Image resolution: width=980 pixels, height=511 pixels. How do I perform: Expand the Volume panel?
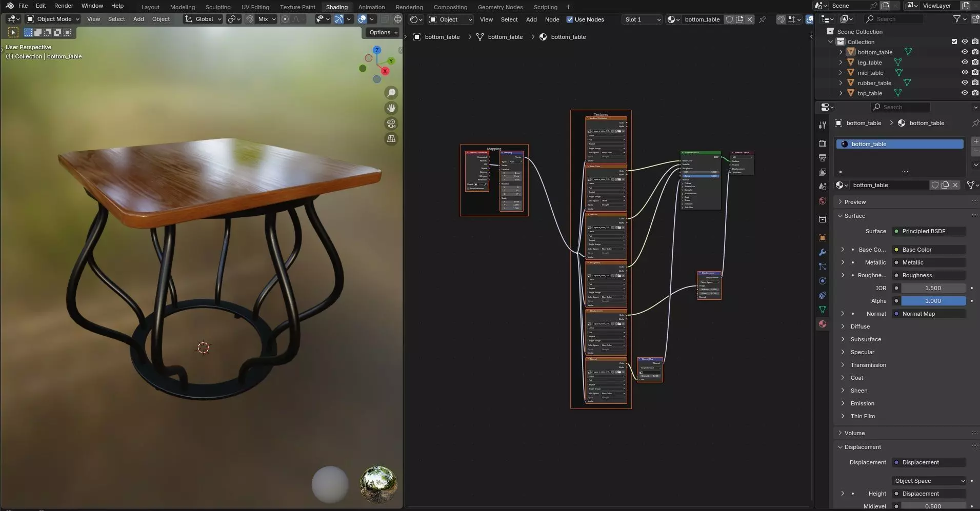pyautogui.click(x=854, y=433)
